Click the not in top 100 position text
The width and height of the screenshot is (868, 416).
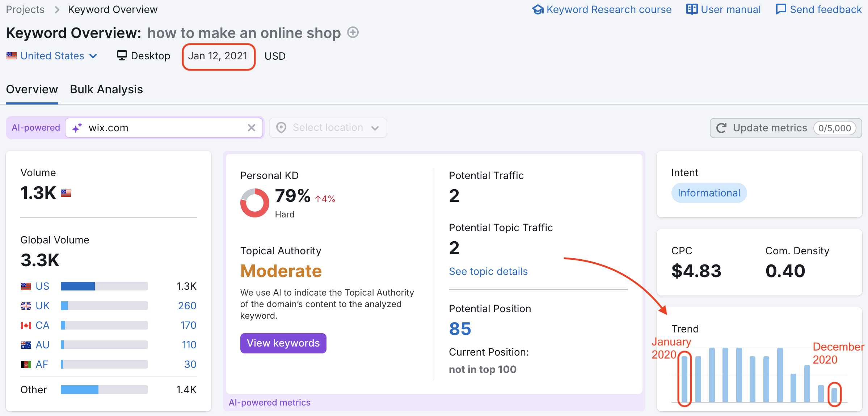[483, 369]
